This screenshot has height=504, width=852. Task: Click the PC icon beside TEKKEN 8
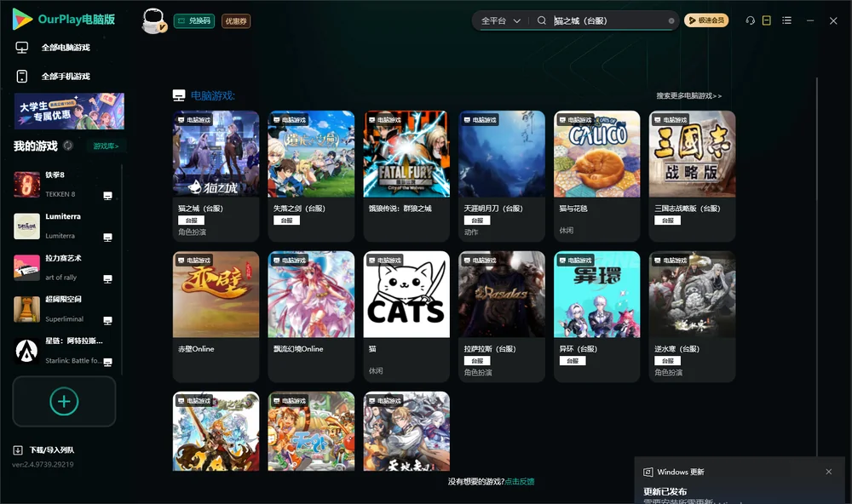click(x=107, y=196)
